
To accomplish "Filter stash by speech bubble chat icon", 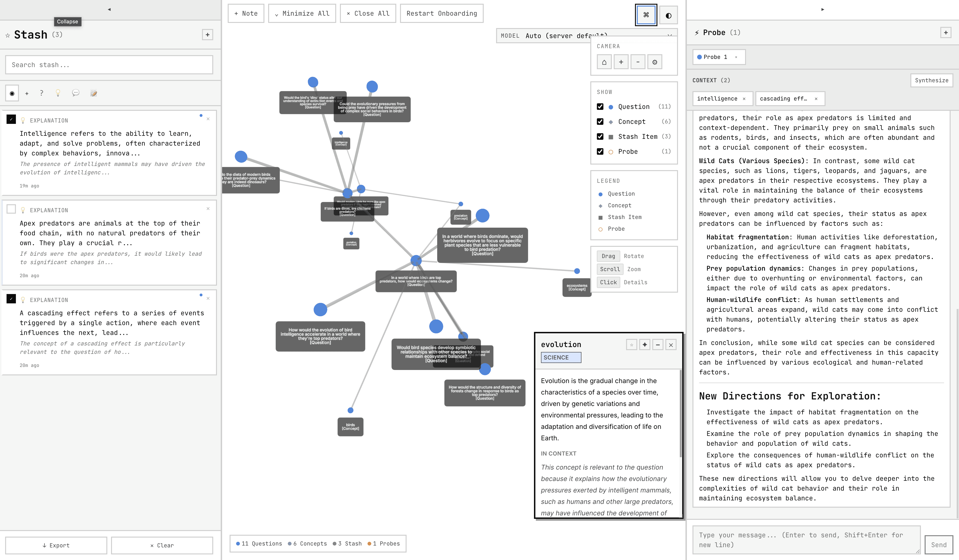I will point(76,93).
